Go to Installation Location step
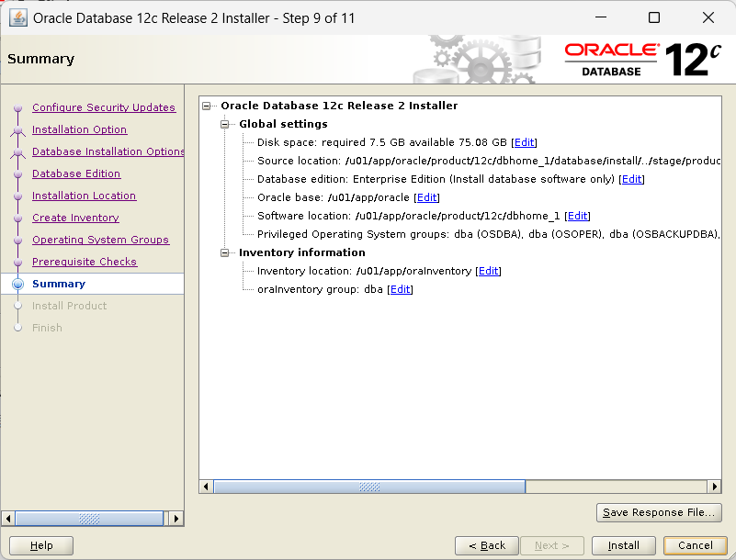Image resolution: width=736 pixels, height=560 pixels. [x=84, y=196]
